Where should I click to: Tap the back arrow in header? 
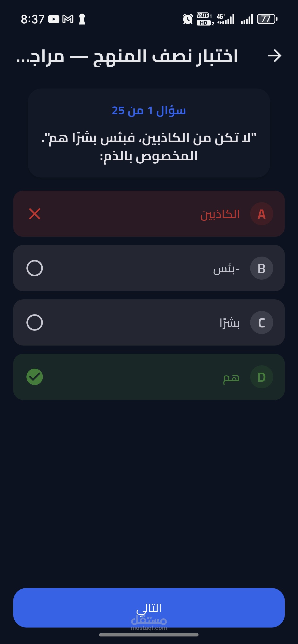(274, 56)
